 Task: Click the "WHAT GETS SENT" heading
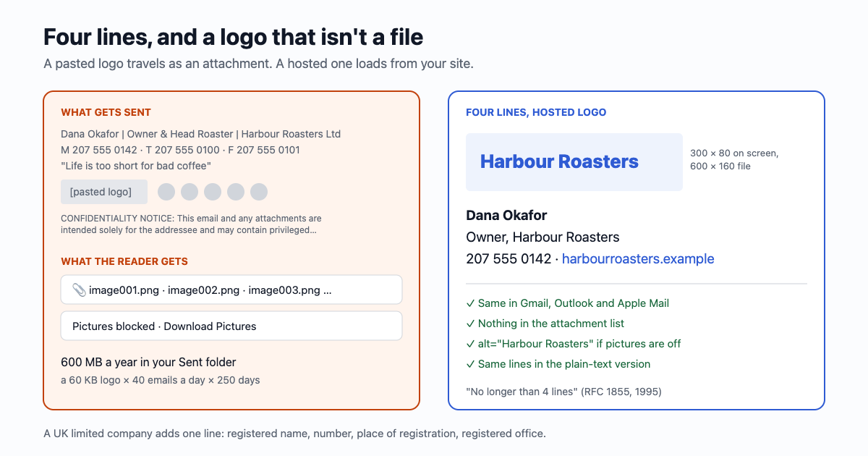pyautogui.click(x=106, y=112)
